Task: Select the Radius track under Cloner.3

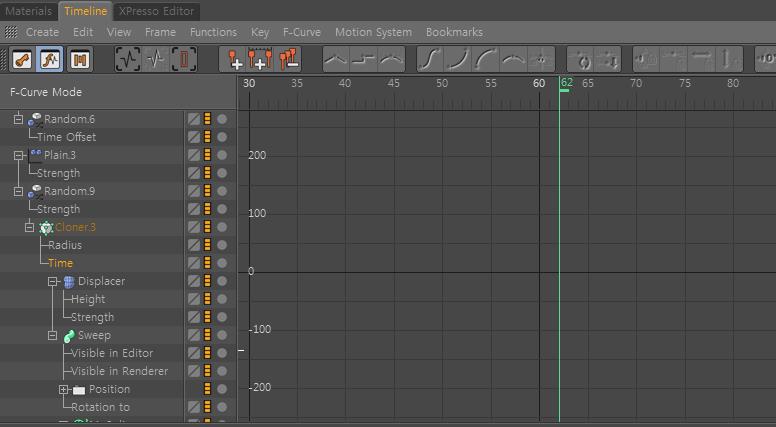Action: tap(65, 245)
